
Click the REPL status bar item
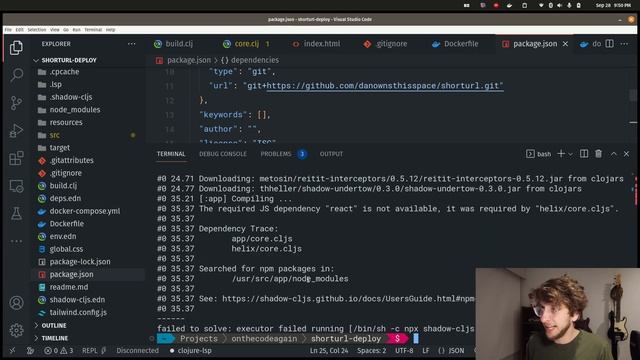click(x=94, y=350)
